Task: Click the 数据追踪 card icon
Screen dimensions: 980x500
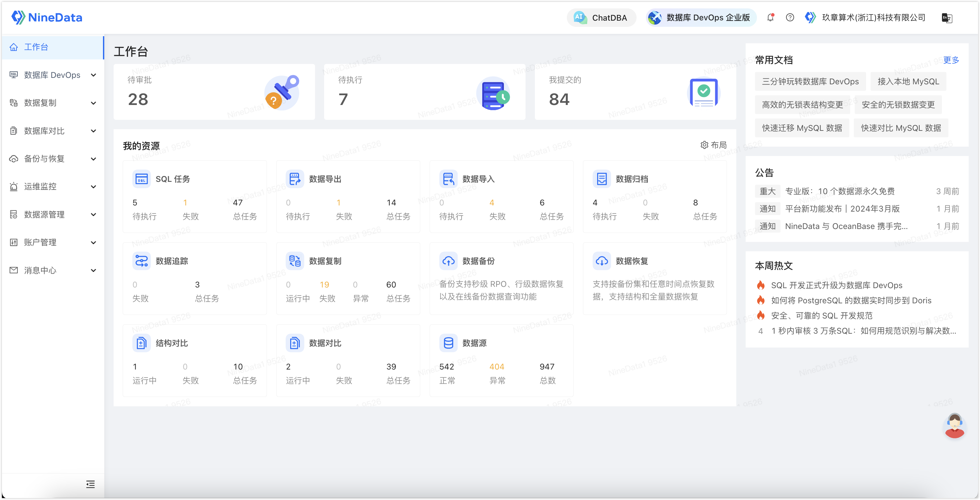Action: (141, 261)
